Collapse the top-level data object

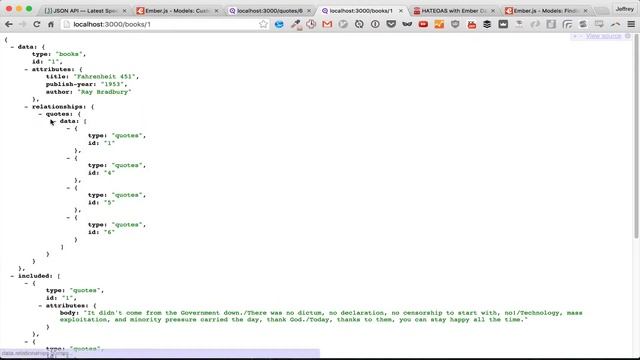point(12,47)
